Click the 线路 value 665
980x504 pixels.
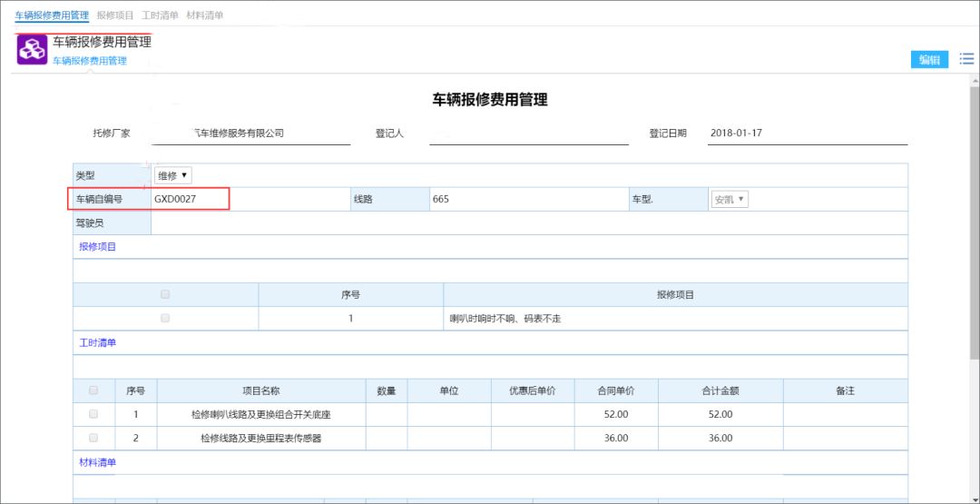coord(441,200)
